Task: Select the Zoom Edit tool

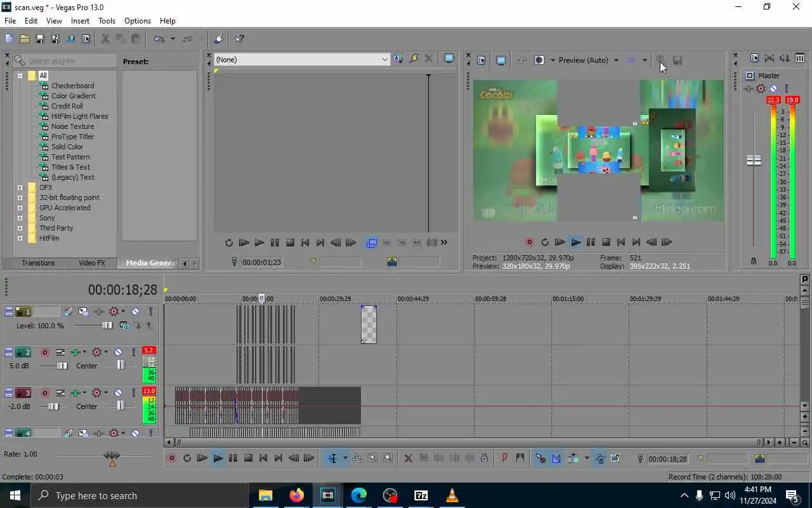Action: [388, 458]
